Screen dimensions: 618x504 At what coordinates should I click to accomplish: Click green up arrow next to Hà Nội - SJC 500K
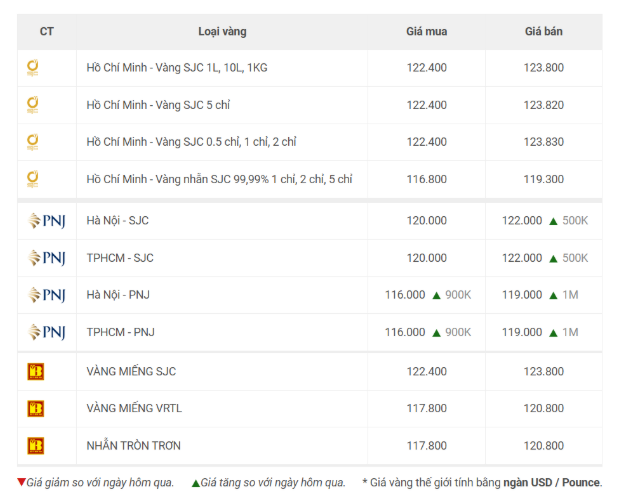(x=553, y=221)
